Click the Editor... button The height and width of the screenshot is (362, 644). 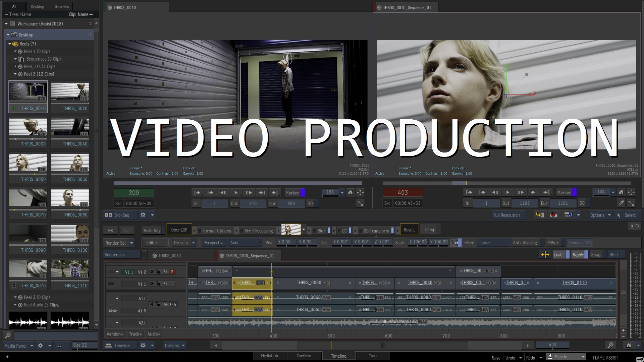pos(154,243)
